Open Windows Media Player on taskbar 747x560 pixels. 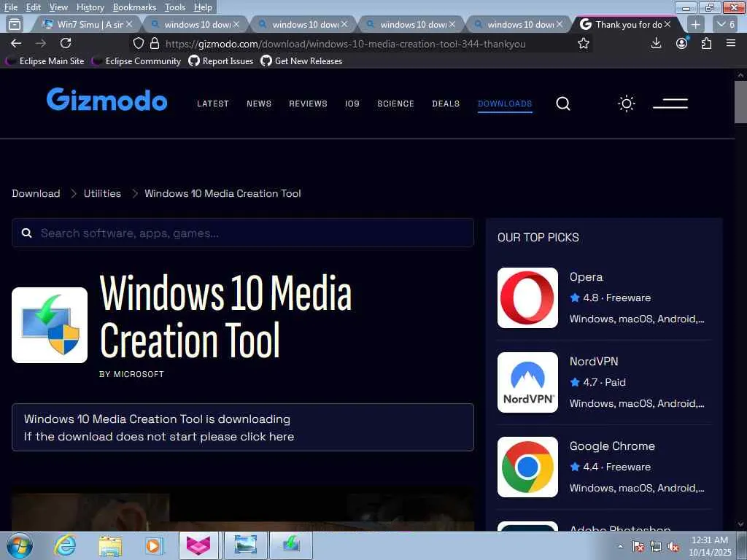tap(153, 545)
